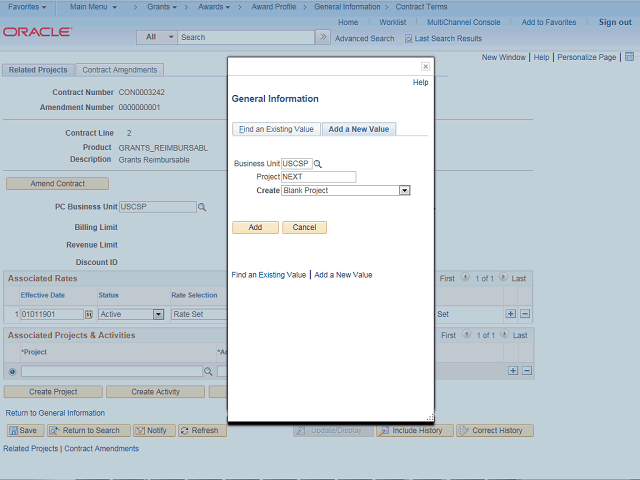Open Personalize Page link

[587, 57]
